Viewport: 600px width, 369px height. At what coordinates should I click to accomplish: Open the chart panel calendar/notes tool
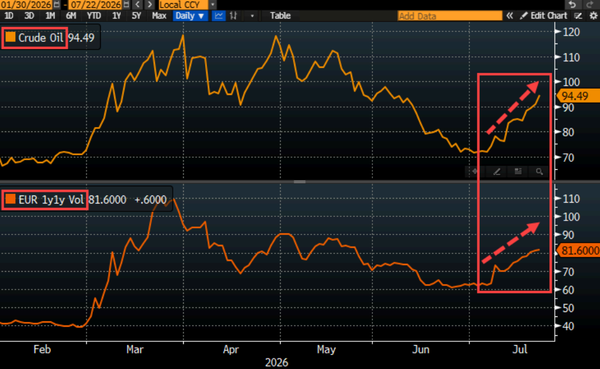518,171
